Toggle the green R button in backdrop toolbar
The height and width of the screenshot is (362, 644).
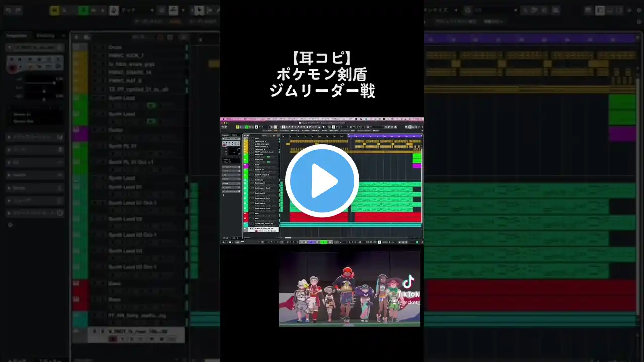coord(84,10)
